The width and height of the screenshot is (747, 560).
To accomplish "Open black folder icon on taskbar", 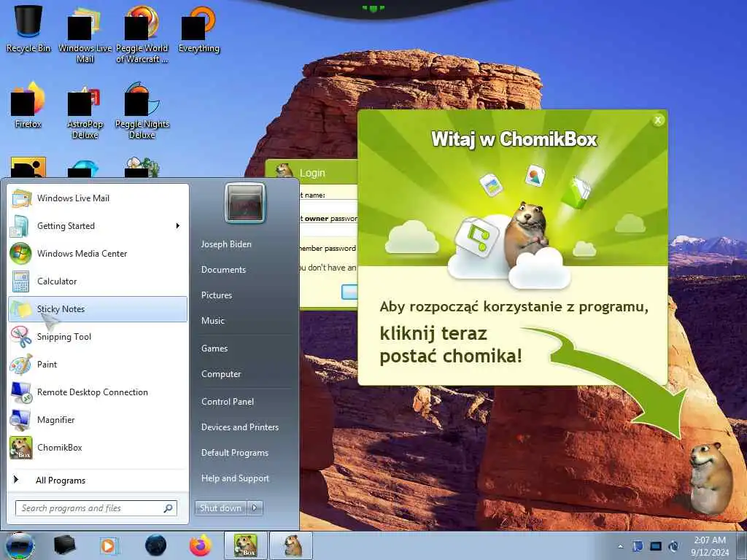I will [64, 545].
